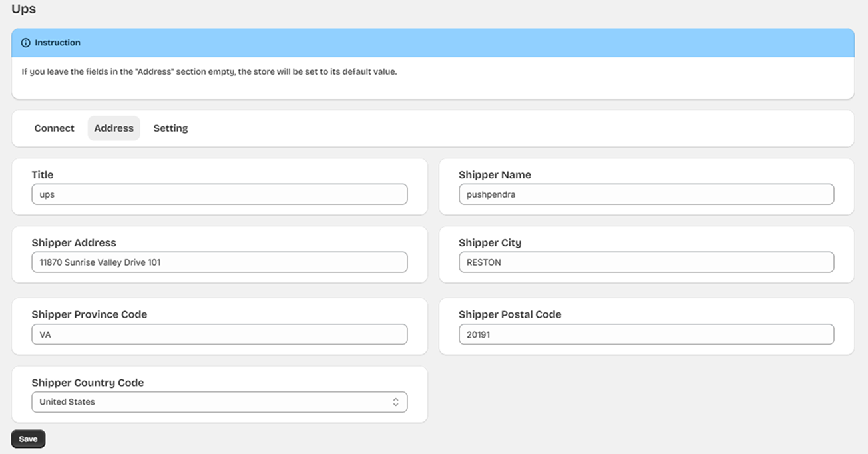Image resolution: width=868 pixels, height=454 pixels.
Task: Switch to the Connect tab
Action: pos(54,128)
